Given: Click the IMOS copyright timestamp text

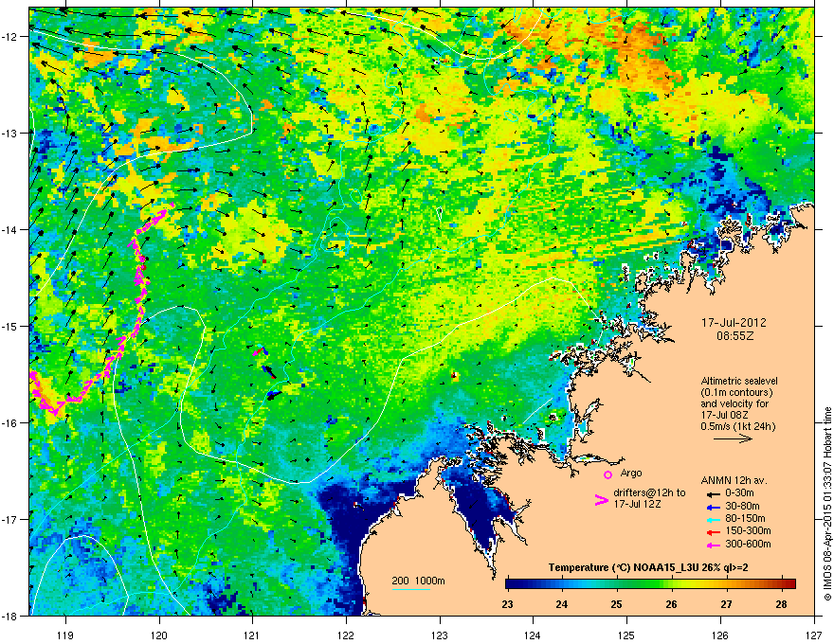Looking at the screenshot, I should click(x=827, y=504).
